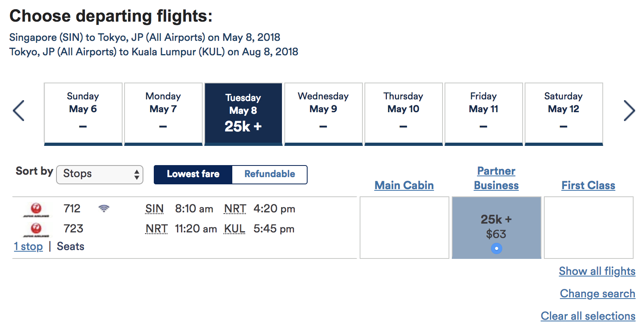The width and height of the screenshot is (644, 331).
Task: Go to previous week using left arrow
Action: pos(18,111)
